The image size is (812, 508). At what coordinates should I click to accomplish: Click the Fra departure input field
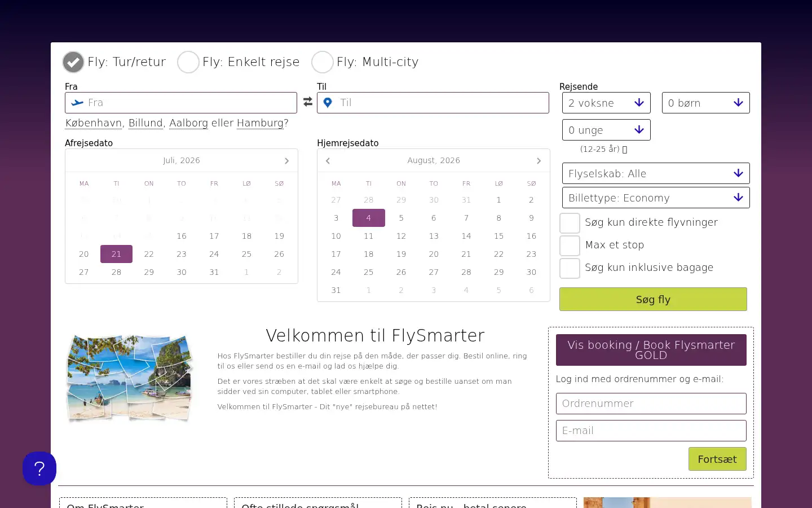[x=181, y=103]
